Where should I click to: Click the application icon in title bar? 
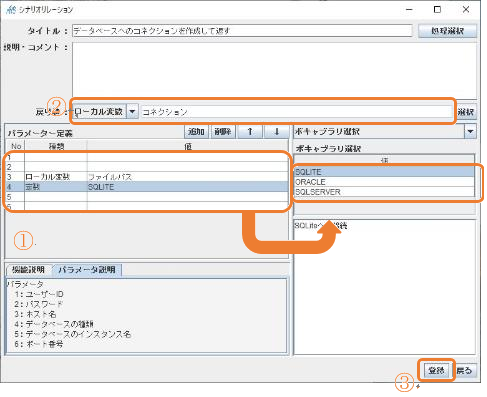pos(11,10)
